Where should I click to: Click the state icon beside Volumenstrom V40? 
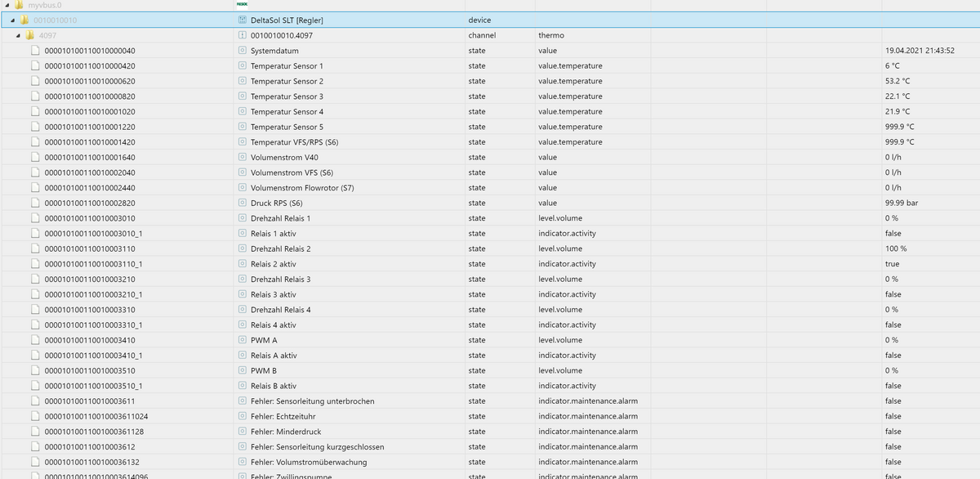[242, 157]
